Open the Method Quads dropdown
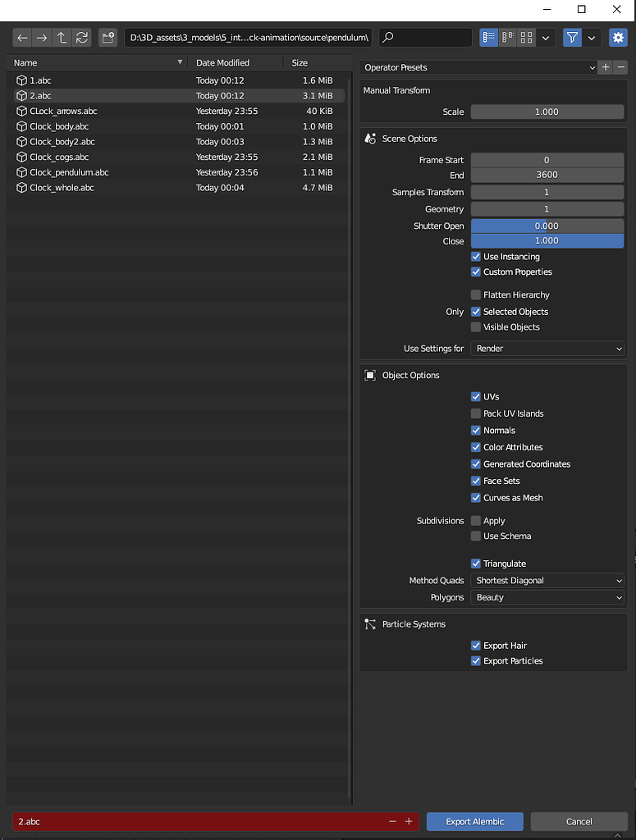 tap(547, 580)
